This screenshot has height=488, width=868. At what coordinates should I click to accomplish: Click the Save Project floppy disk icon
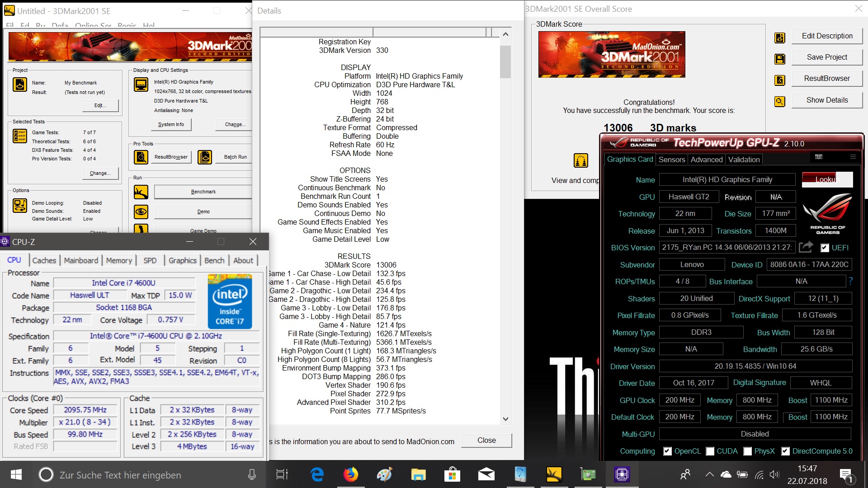(x=780, y=59)
